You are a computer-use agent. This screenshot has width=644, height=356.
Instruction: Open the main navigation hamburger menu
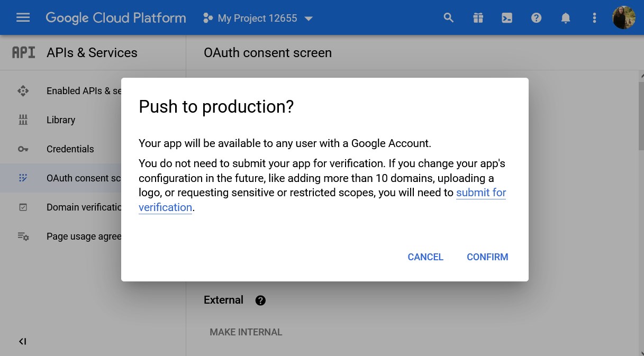pos(23,18)
